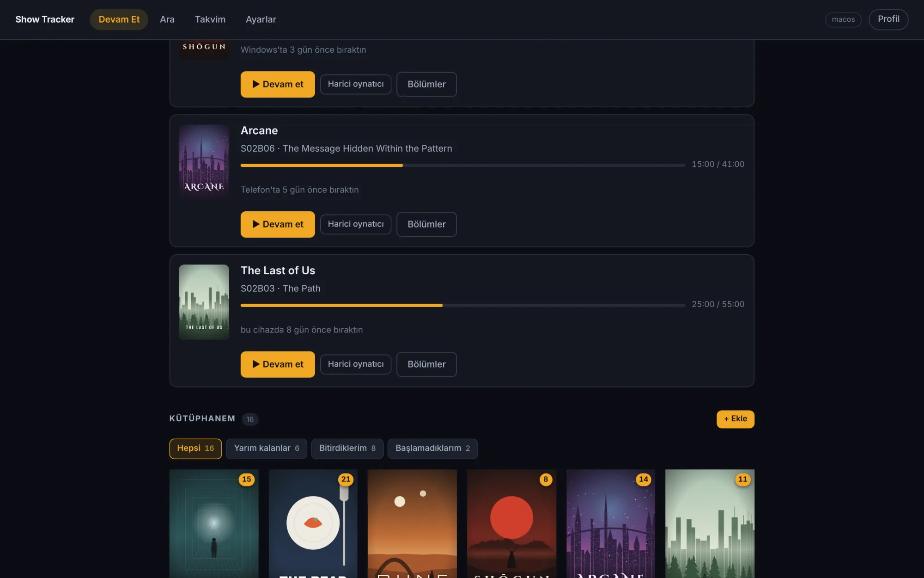
Task: Open the Arcane library poster with badge 14
Action: [x=611, y=523]
